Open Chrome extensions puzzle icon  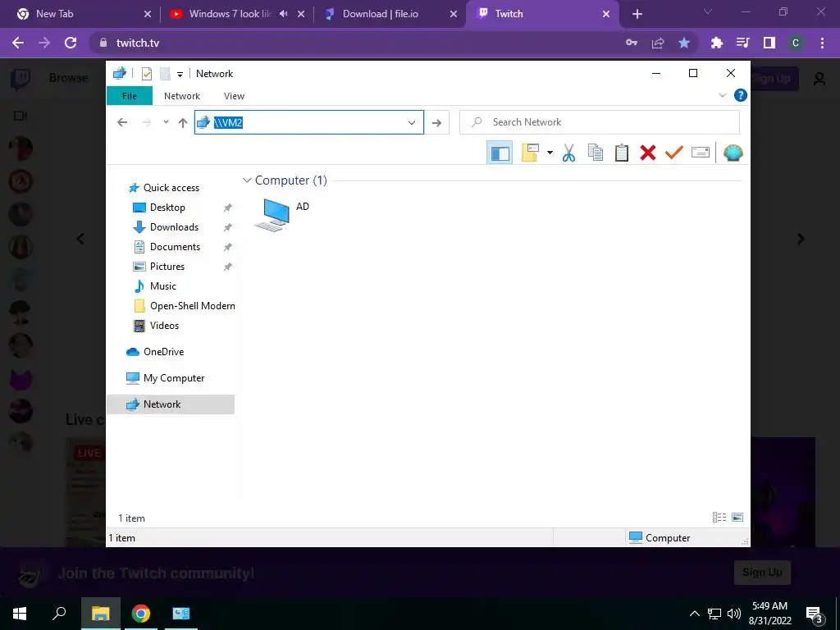click(x=717, y=43)
